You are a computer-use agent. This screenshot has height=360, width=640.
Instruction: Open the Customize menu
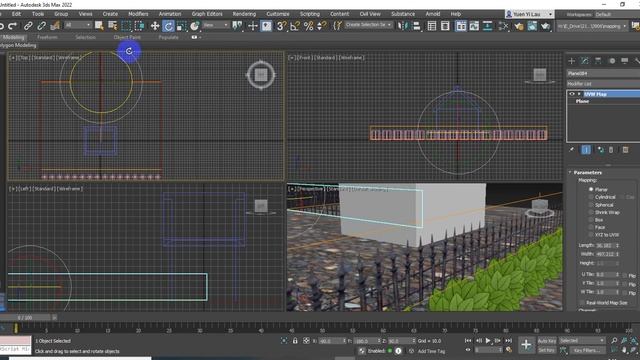pyautogui.click(x=278, y=14)
